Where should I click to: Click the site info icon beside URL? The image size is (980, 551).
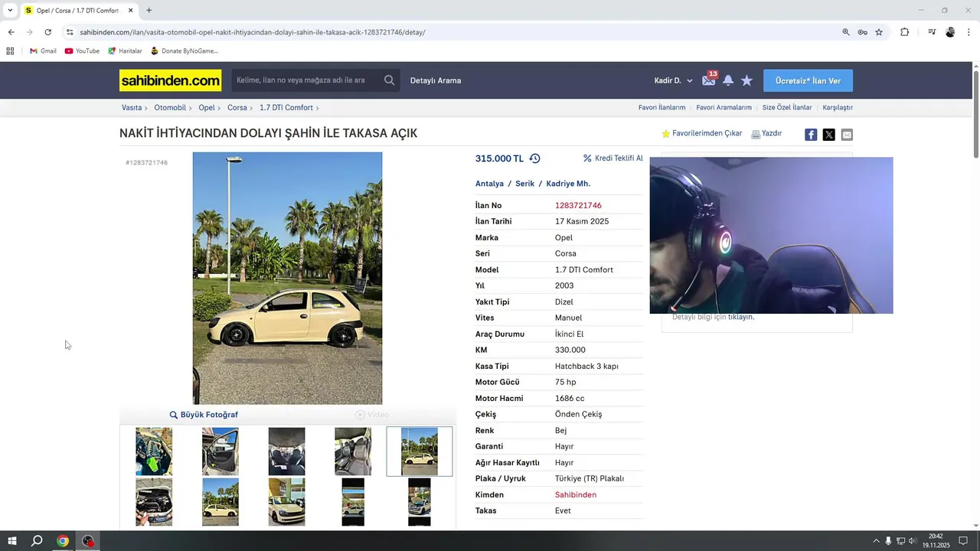(x=70, y=32)
